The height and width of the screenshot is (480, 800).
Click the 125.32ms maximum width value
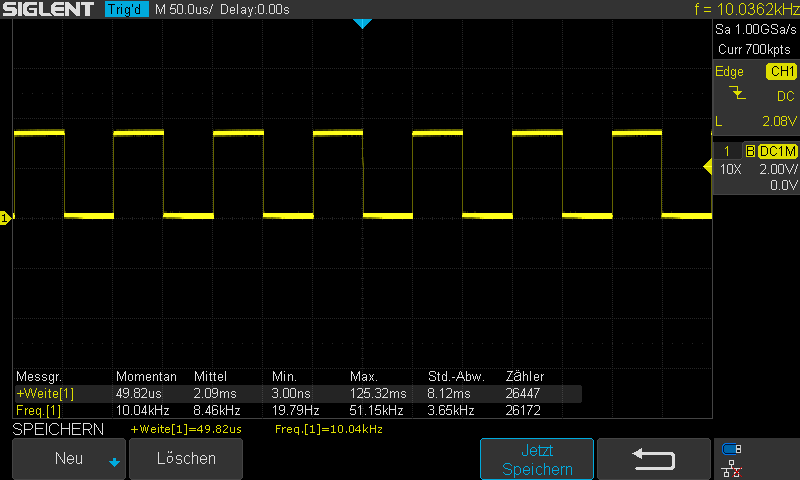(378, 394)
